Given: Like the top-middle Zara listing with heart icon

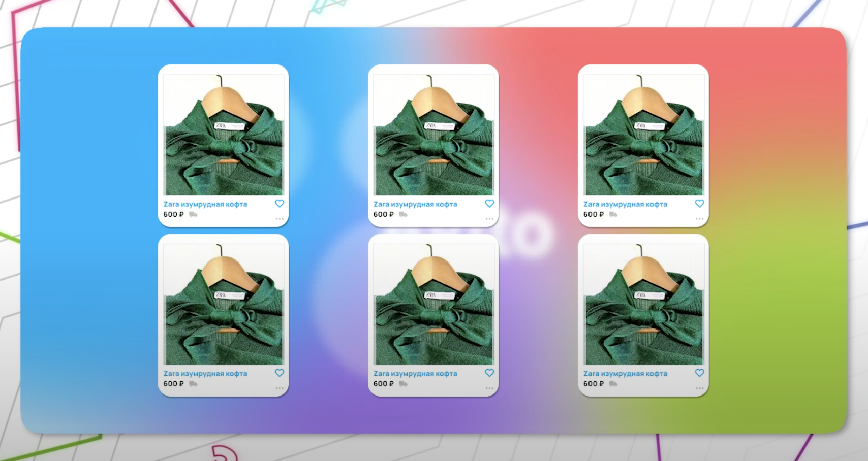Looking at the screenshot, I should pyautogui.click(x=489, y=204).
